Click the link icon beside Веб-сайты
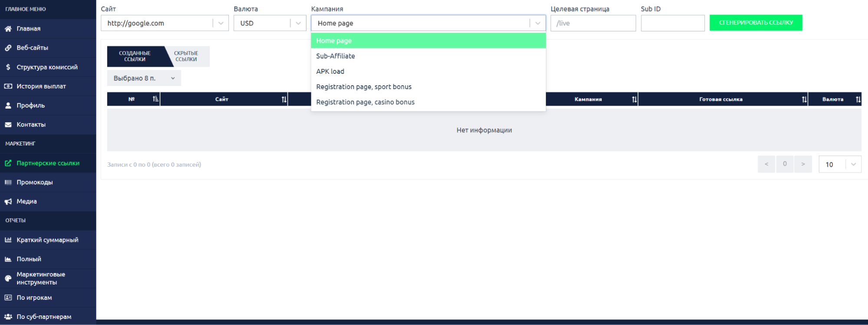The width and height of the screenshot is (868, 325). tap(8, 48)
